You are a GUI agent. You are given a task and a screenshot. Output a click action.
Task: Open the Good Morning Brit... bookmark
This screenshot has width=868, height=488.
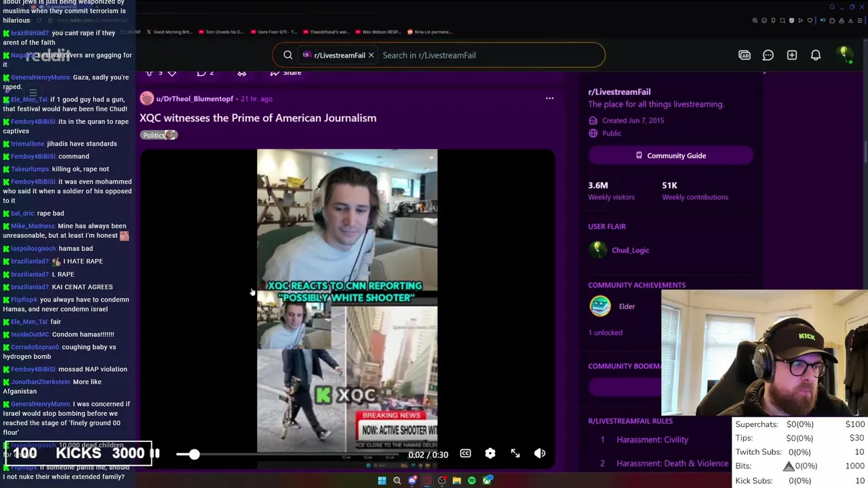pyautogui.click(x=170, y=32)
